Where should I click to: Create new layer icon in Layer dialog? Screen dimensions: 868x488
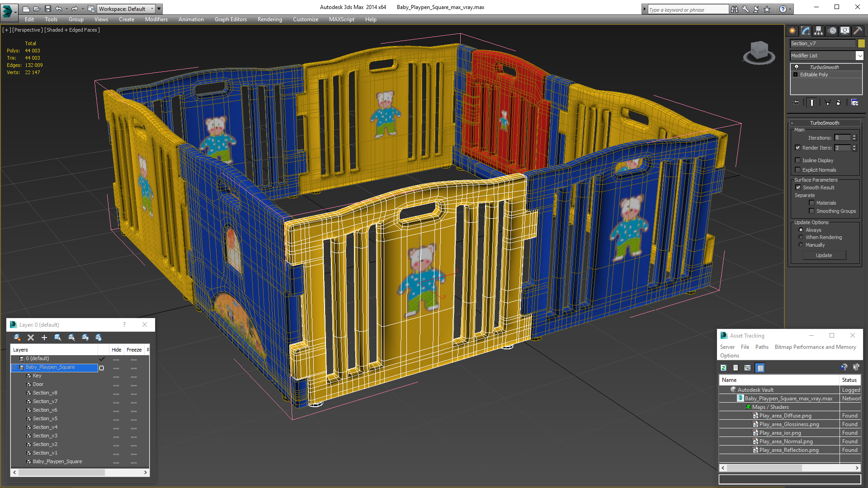[x=17, y=338]
